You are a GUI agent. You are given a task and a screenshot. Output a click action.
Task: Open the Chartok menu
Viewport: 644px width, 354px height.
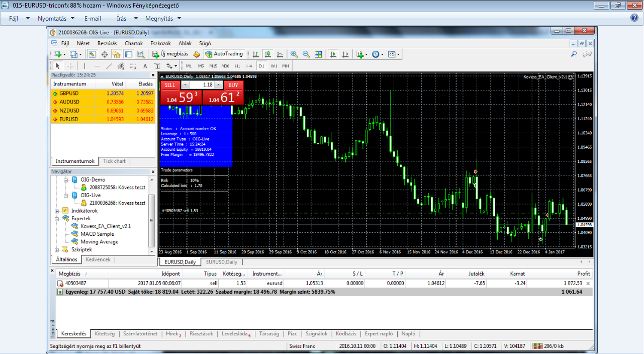[134, 44]
